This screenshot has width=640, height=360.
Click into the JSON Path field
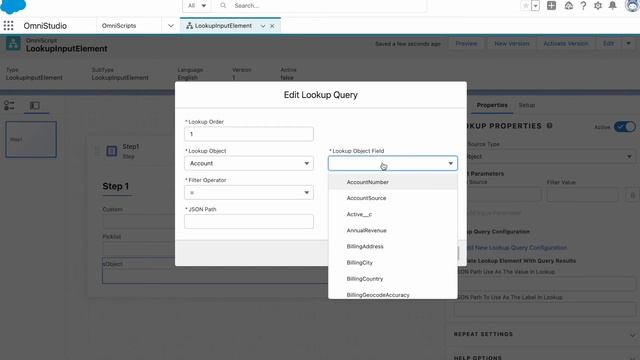(249, 222)
